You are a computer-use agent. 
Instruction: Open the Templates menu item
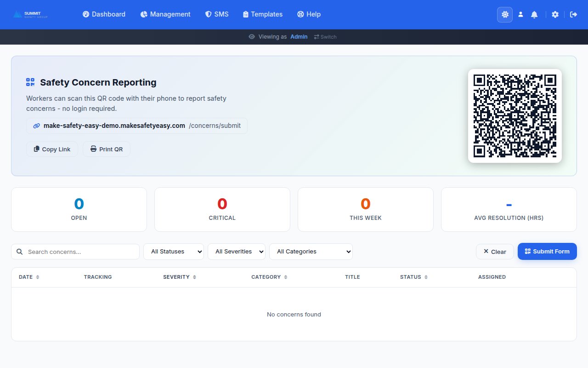[x=263, y=14]
